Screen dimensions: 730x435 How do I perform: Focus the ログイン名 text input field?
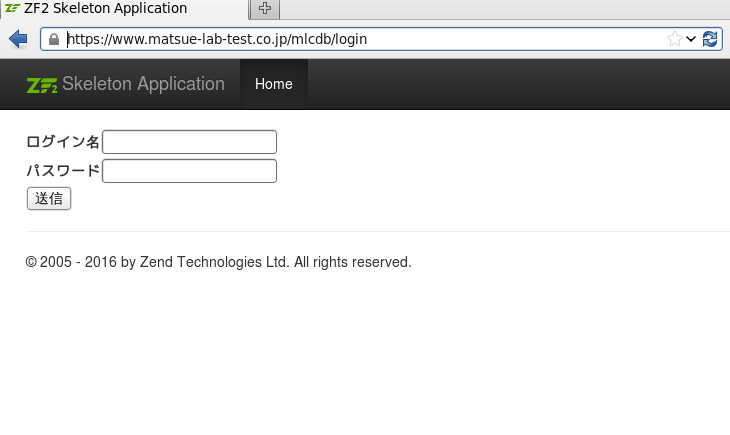pyautogui.click(x=189, y=142)
